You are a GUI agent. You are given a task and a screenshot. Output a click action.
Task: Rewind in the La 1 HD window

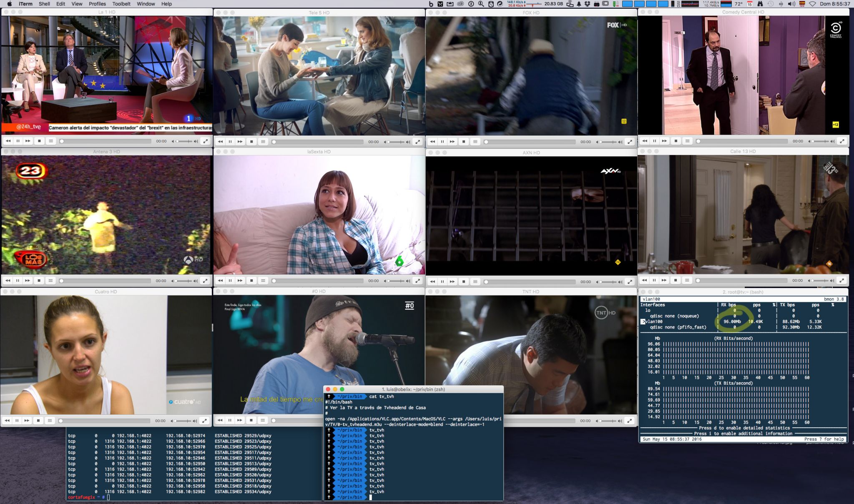[x=8, y=141]
